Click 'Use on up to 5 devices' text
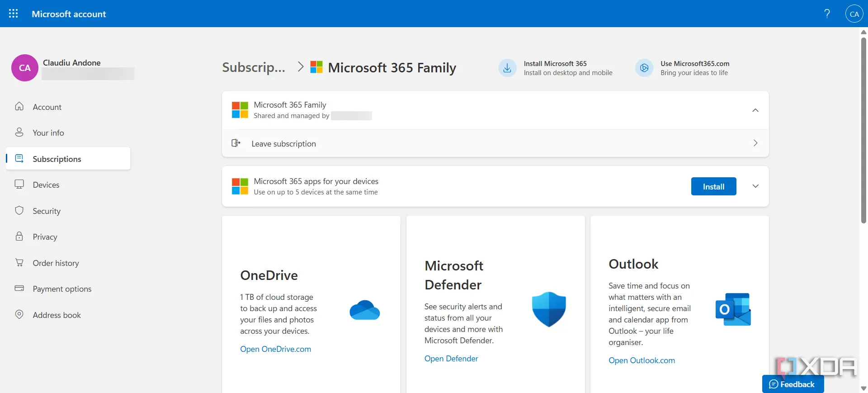The image size is (868, 393). pos(316,192)
